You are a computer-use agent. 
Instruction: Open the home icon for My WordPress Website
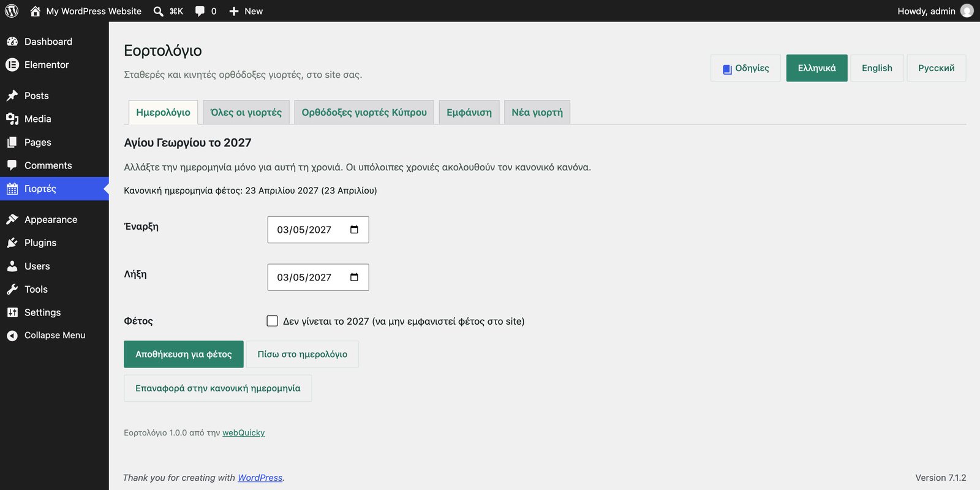pos(36,11)
